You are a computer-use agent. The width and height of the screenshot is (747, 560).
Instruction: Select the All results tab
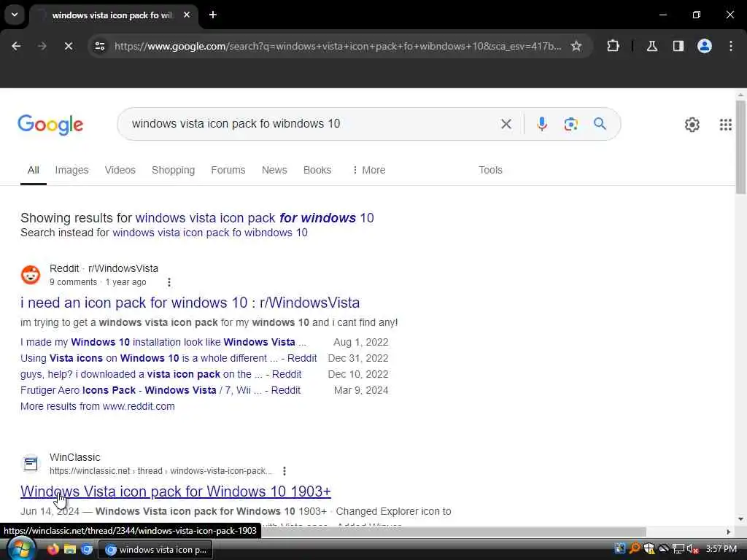(x=34, y=170)
